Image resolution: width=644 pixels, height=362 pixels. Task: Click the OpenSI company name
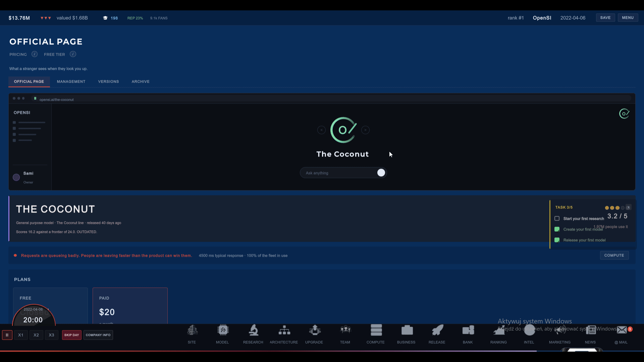(x=542, y=18)
